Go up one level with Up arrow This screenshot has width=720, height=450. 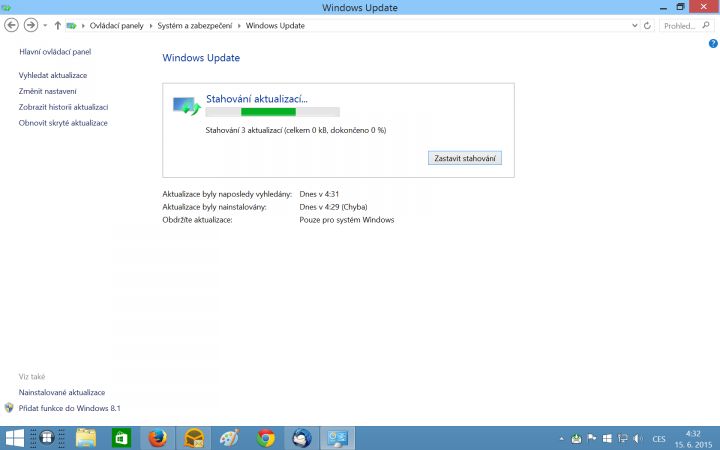[57, 25]
